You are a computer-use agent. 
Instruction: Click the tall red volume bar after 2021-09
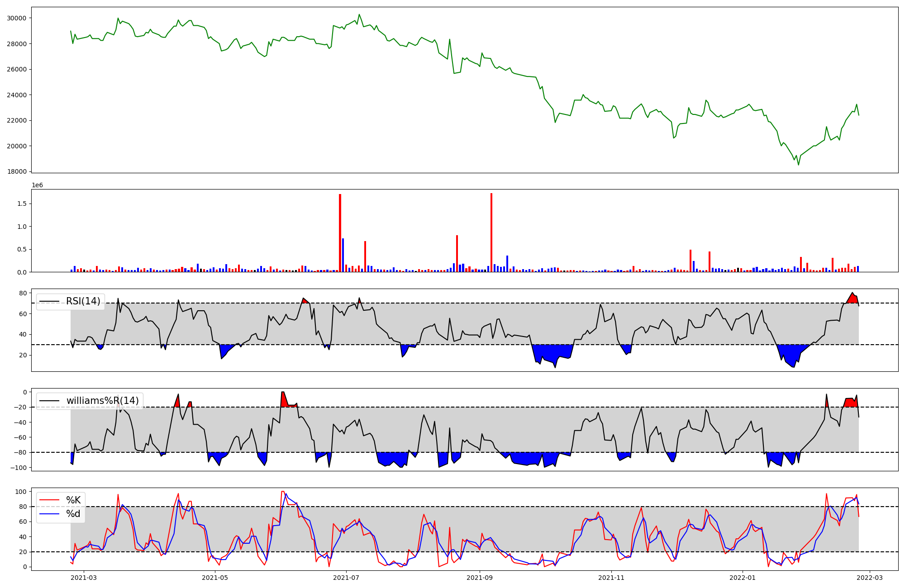tap(491, 233)
